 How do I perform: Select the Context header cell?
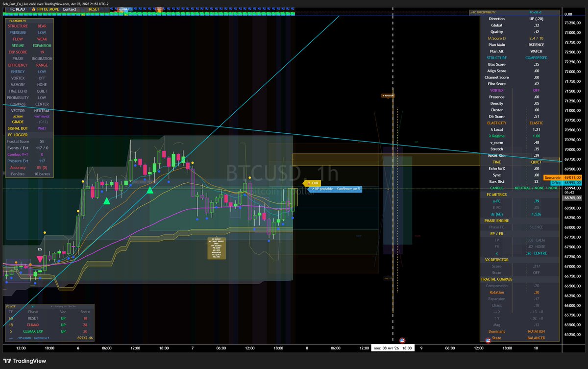(70, 9)
